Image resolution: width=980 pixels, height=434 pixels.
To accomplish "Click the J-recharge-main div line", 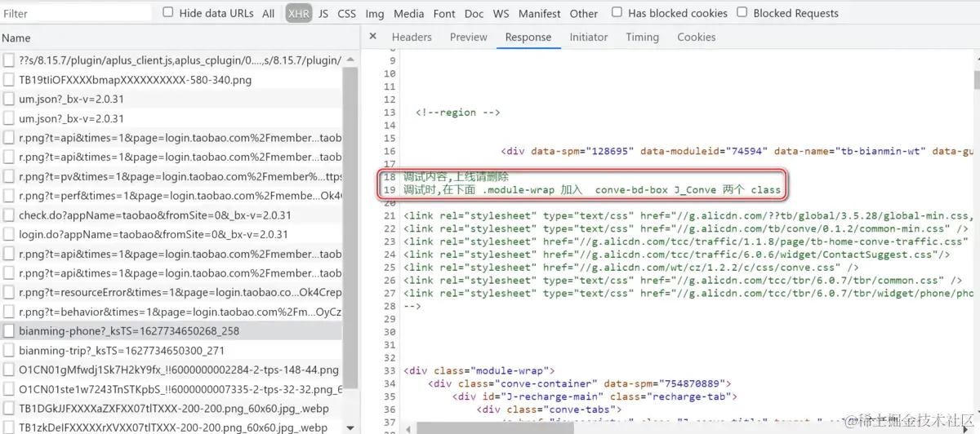I will click(595, 396).
